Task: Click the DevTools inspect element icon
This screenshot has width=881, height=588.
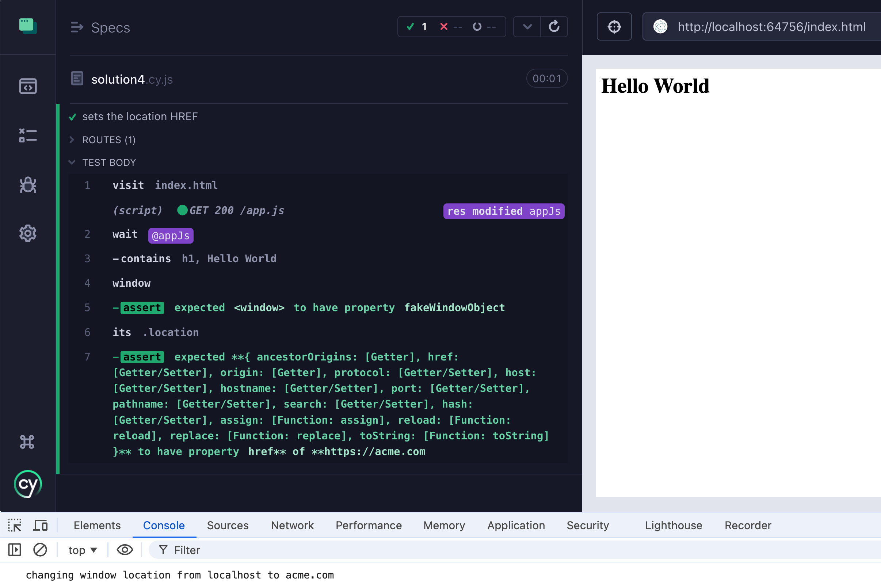Action: [x=15, y=526]
